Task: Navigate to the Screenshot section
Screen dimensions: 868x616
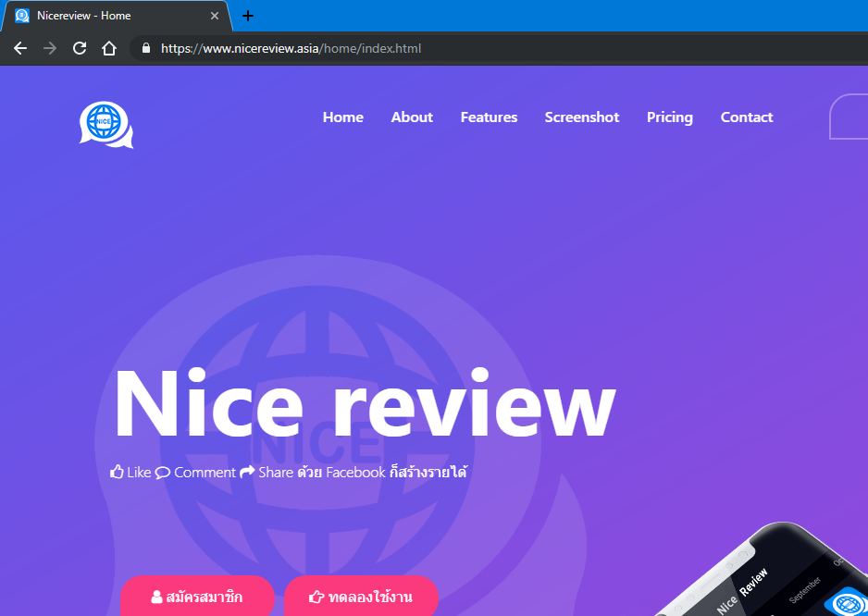Action: 582,117
